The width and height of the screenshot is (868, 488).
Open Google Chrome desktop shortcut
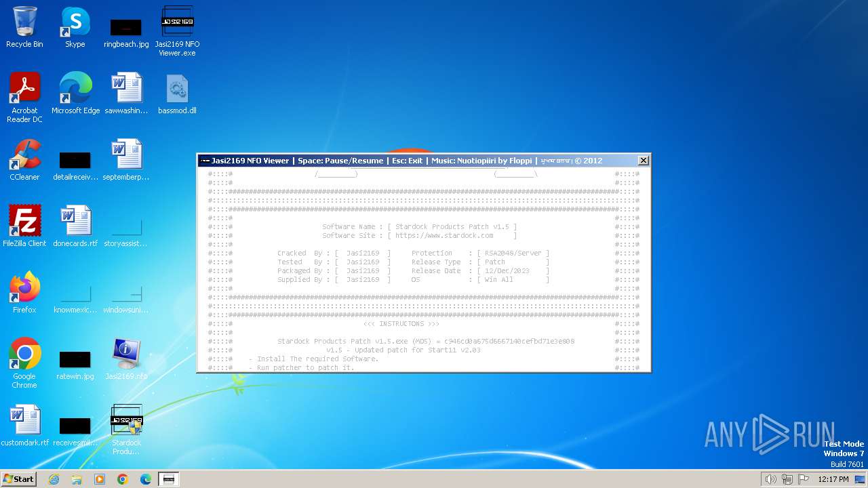pos(24,363)
